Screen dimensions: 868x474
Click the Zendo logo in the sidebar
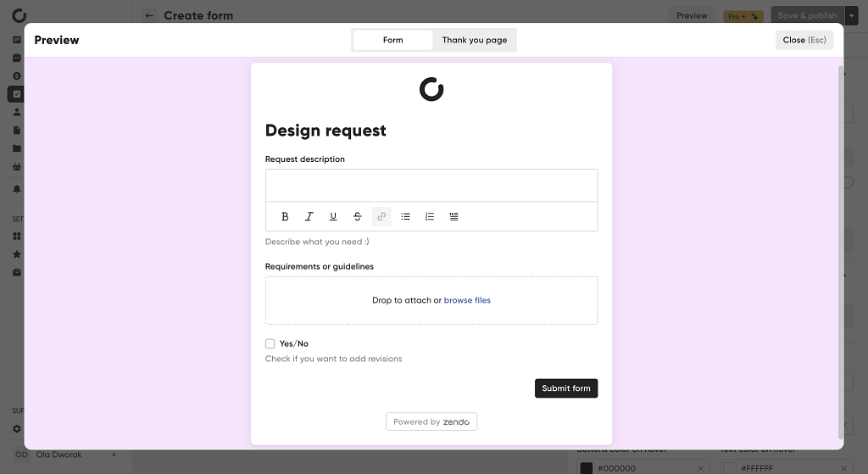(19, 15)
